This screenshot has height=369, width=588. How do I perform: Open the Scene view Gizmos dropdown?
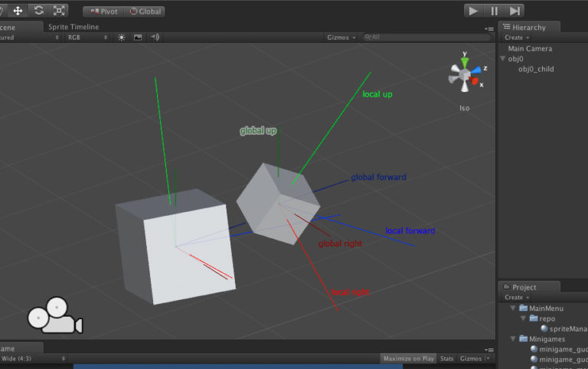[341, 38]
